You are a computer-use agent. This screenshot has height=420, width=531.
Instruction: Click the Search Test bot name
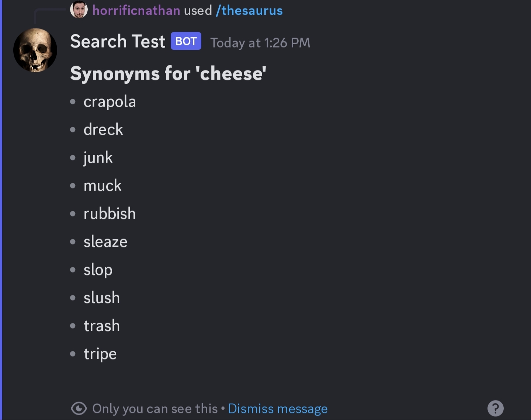tap(118, 41)
